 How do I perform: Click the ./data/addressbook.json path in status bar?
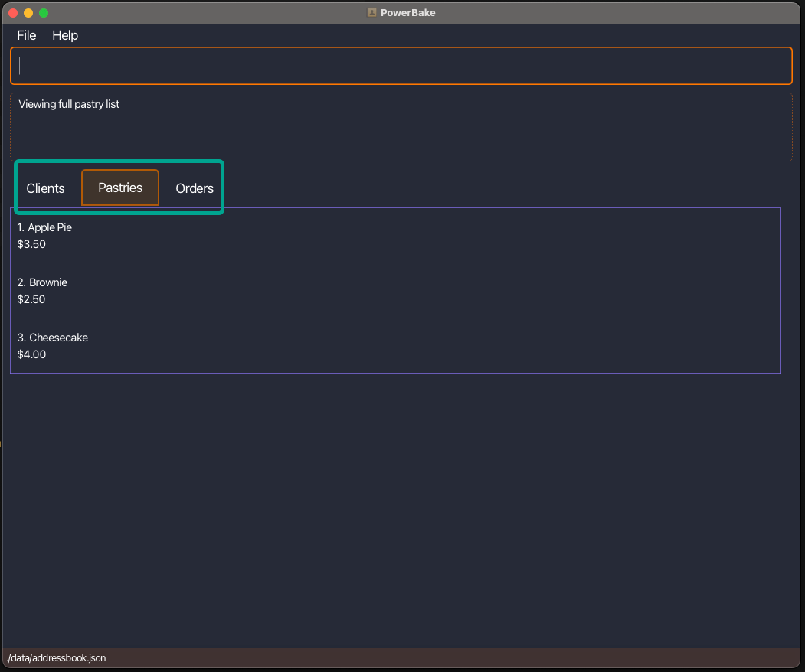point(55,657)
